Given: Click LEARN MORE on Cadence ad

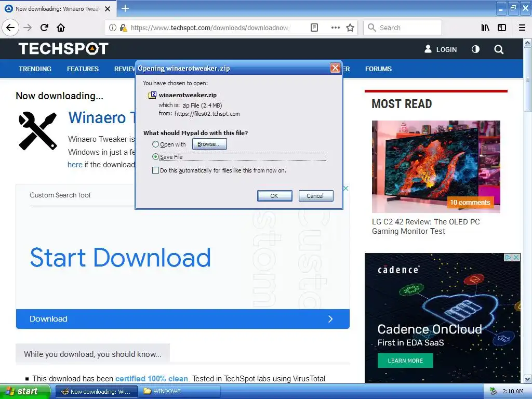Looking at the screenshot, I should 405,361.
